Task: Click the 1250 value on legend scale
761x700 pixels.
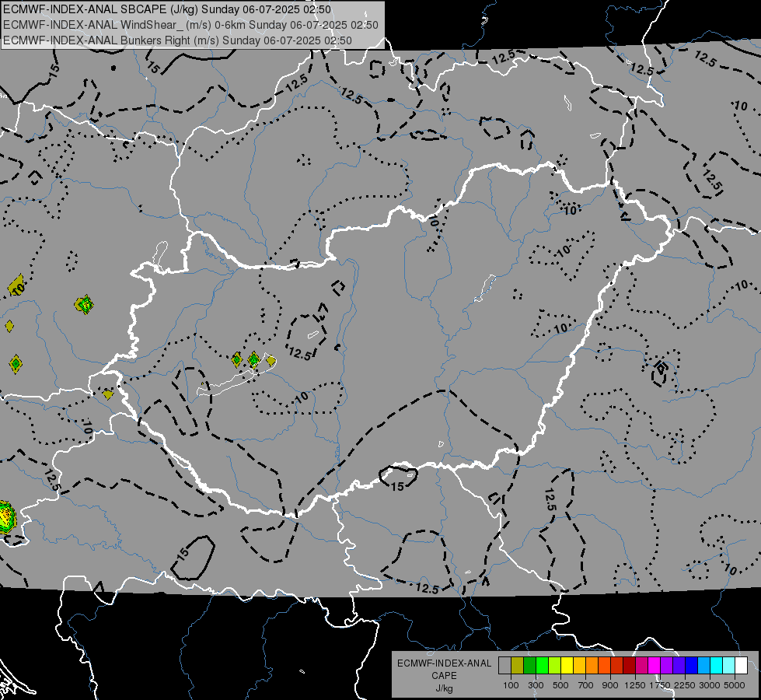Action: point(635,685)
